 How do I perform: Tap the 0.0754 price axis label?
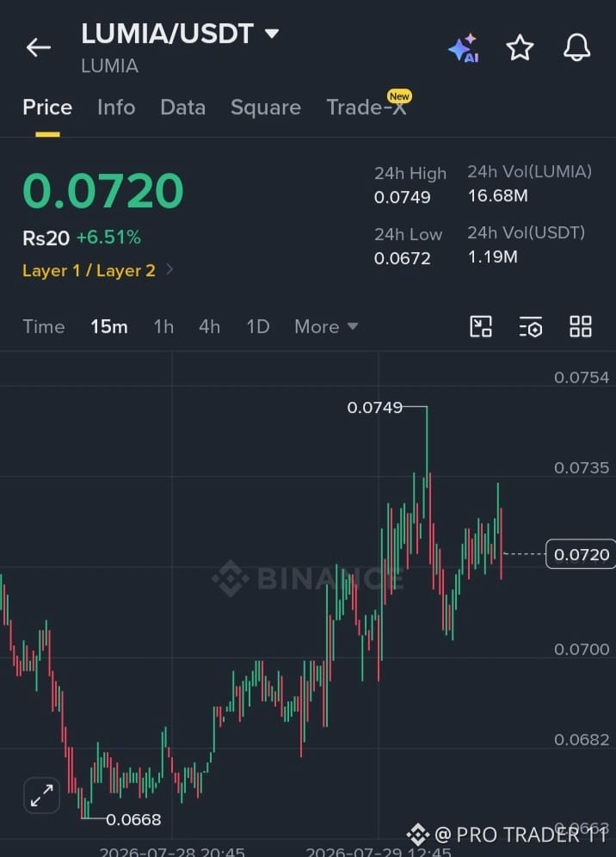click(582, 378)
